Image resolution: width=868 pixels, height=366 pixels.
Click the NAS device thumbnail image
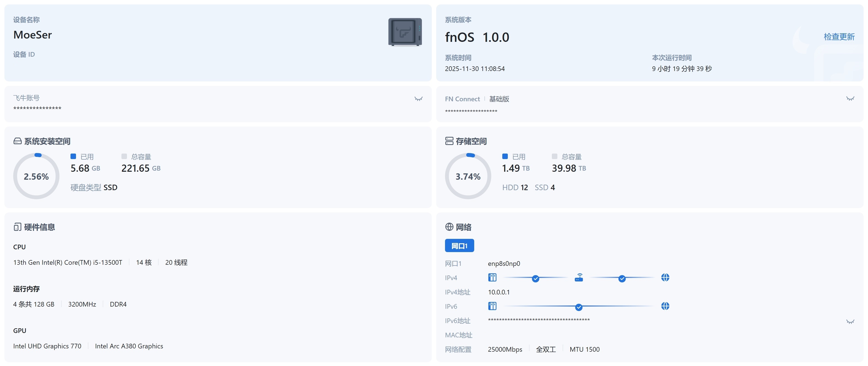click(x=405, y=32)
